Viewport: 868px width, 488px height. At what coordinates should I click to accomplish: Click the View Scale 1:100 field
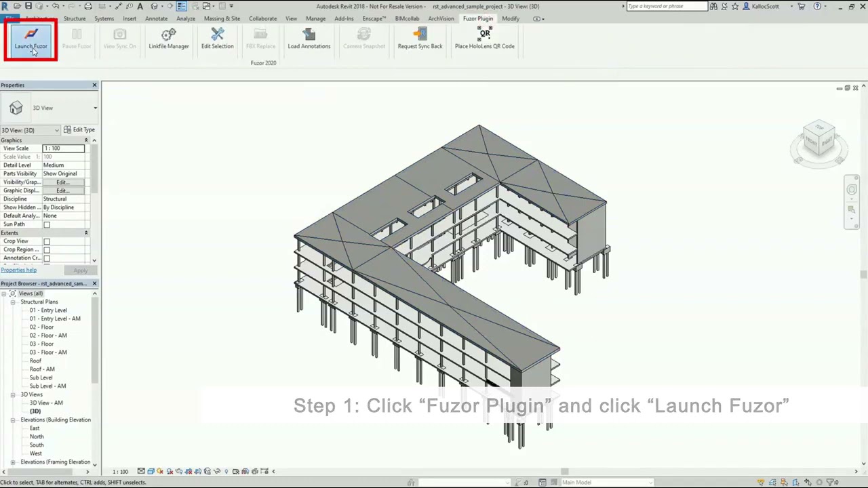pos(64,148)
